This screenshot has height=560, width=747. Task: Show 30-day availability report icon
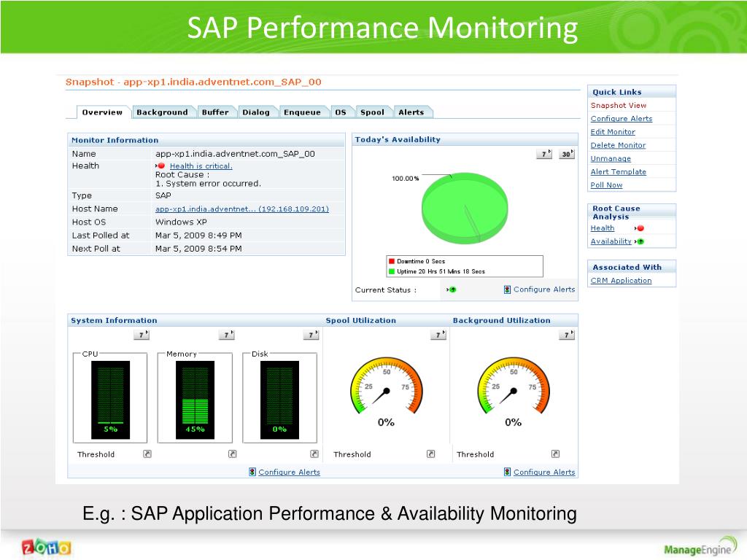pos(566,154)
